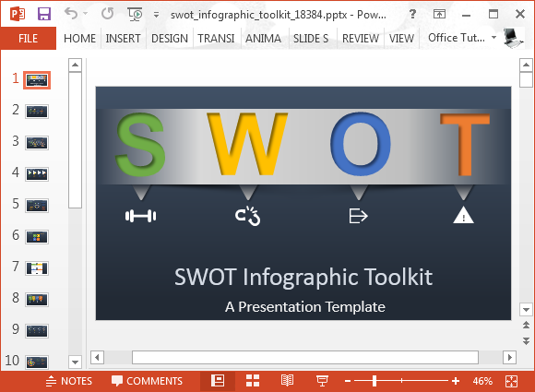Select the yellow W letter on slide

pyautogui.click(x=247, y=144)
